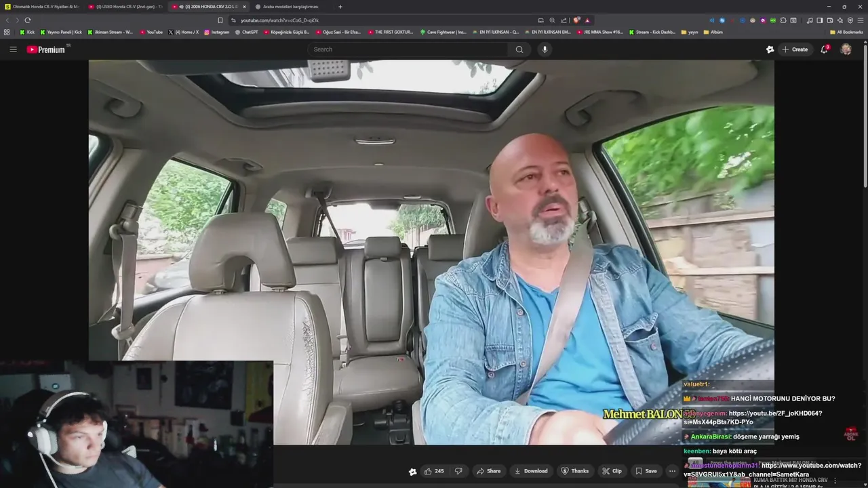This screenshot has width=868, height=488.
Task: Open YouTube notifications bell
Action: (825, 49)
